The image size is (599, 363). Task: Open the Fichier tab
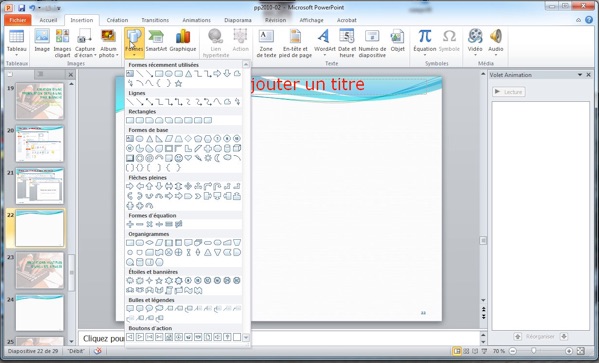(x=18, y=20)
